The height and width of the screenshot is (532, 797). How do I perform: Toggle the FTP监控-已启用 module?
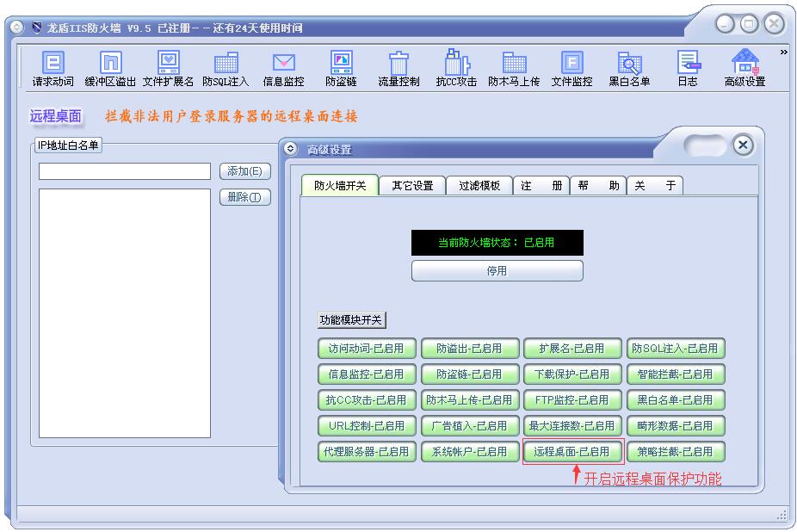tap(572, 400)
